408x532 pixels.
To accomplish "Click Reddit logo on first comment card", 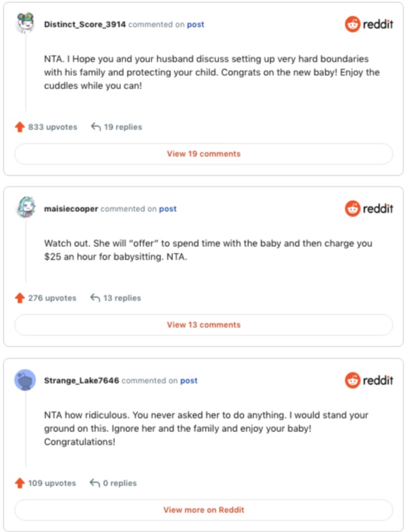I will coord(369,25).
